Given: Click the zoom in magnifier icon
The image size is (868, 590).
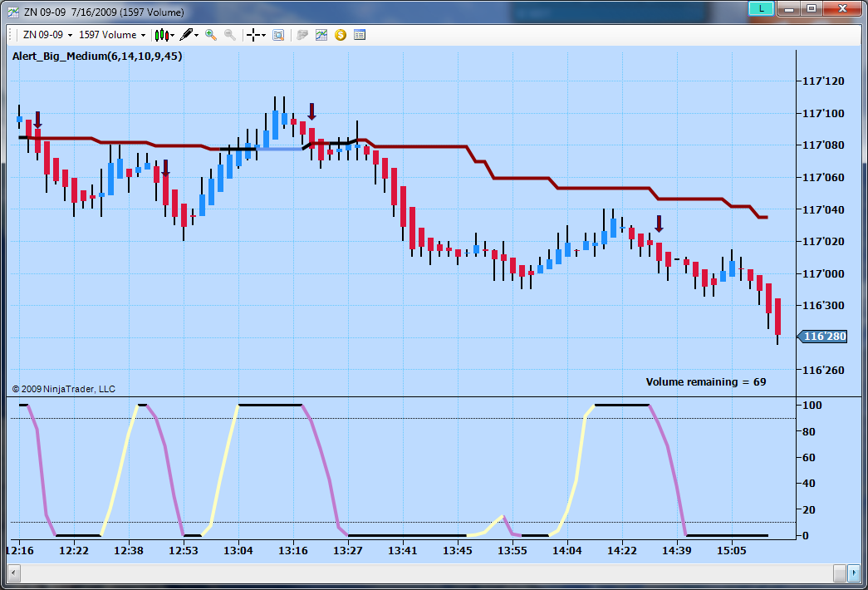Looking at the screenshot, I should pyautogui.click(x=211, y=35).
